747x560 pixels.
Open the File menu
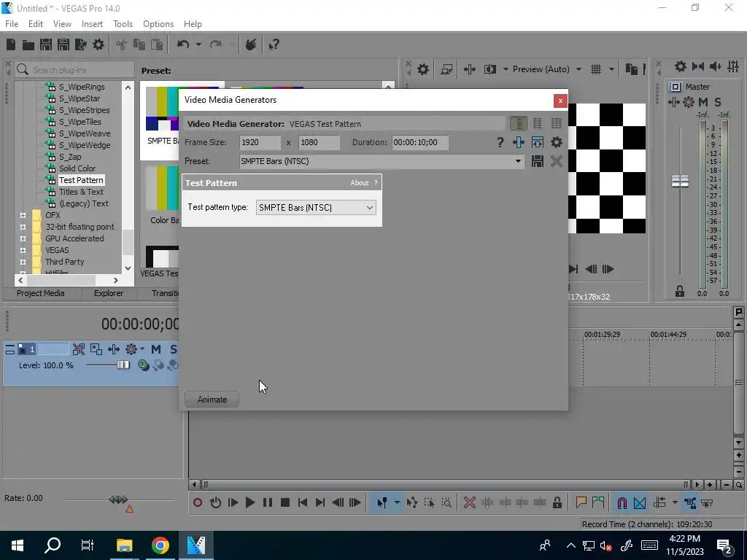click(x=12, y=24)
